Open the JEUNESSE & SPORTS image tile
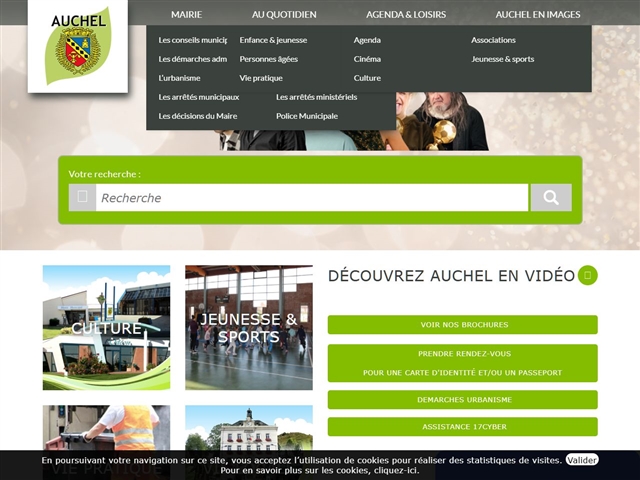The height and width of the screenshot is (480, 640). point(249,327)
